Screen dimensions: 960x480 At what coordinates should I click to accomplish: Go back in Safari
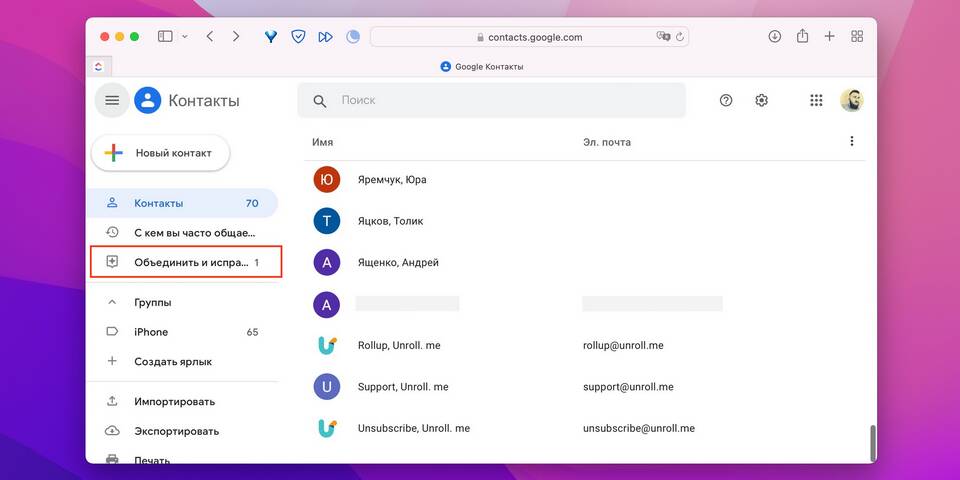pyautogui.click(x=210, y=37)
